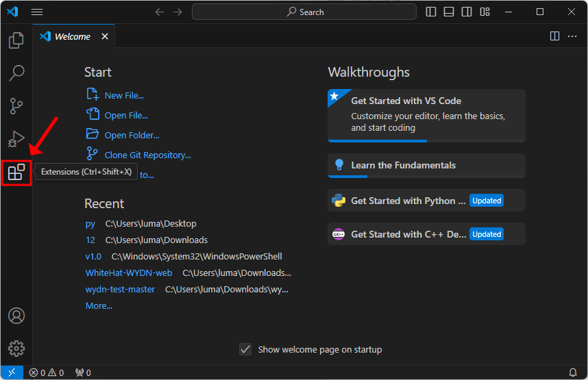Go back with the left arrow
The image size is (588, 380).
[160, 12]
